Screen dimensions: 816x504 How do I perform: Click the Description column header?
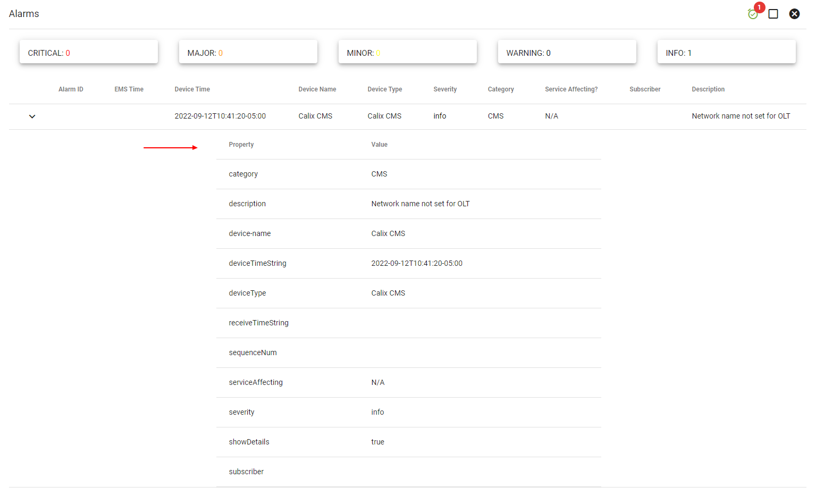point(708,89)
